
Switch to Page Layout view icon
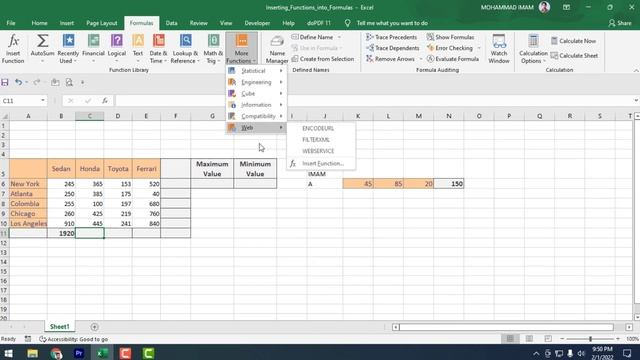click(529, 339)
